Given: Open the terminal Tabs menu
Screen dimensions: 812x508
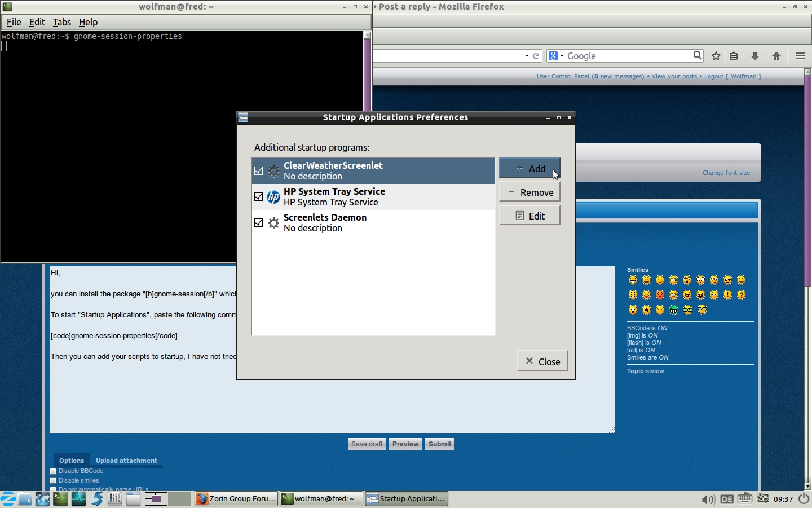Looking at the screenshot, I should pos(61,22).
